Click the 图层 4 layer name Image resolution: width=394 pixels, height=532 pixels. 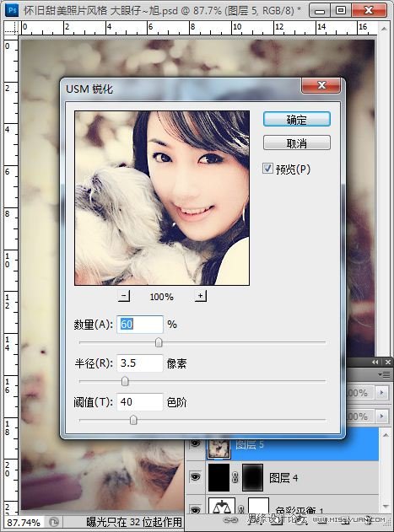point(283,478)
